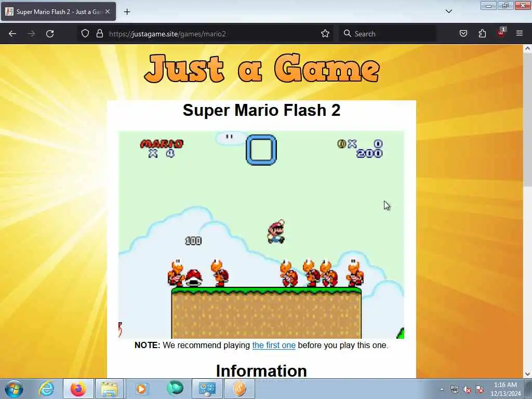Go back to the previous page
Screen dimensions: 532x399
(12, 34)
